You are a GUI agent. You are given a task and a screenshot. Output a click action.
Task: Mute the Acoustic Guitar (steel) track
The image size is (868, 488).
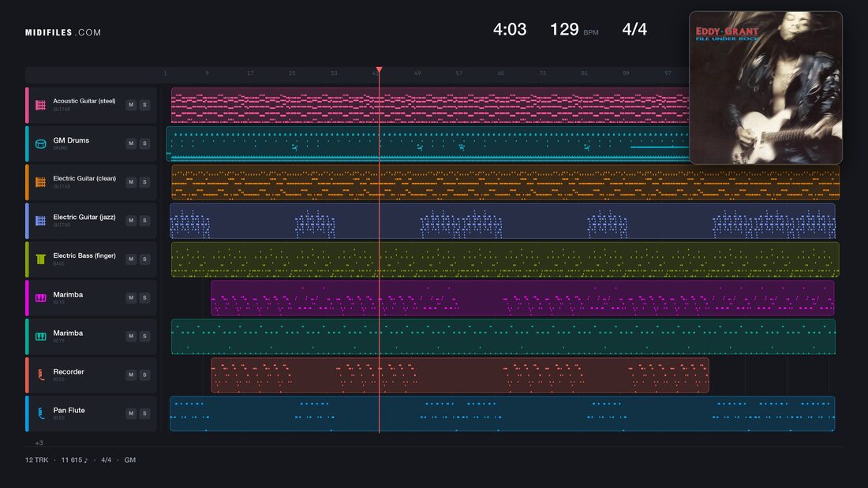click(x=131, y=105)
